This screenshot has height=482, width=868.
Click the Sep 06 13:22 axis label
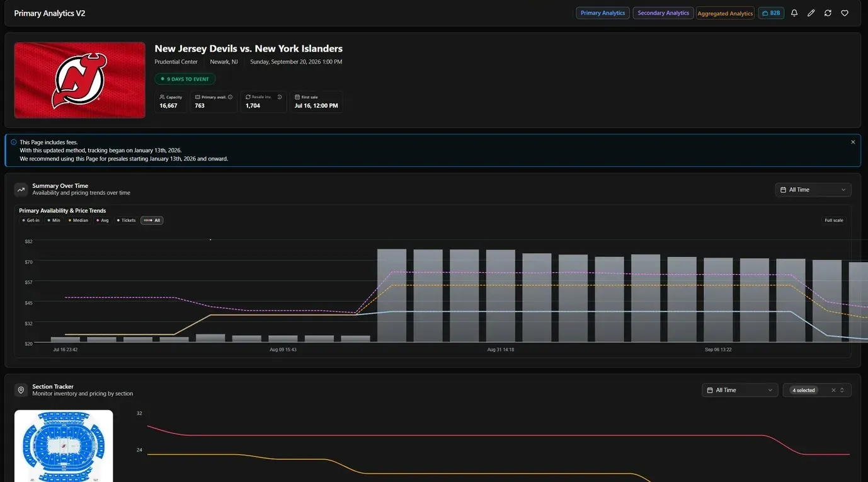click(717, 350)
